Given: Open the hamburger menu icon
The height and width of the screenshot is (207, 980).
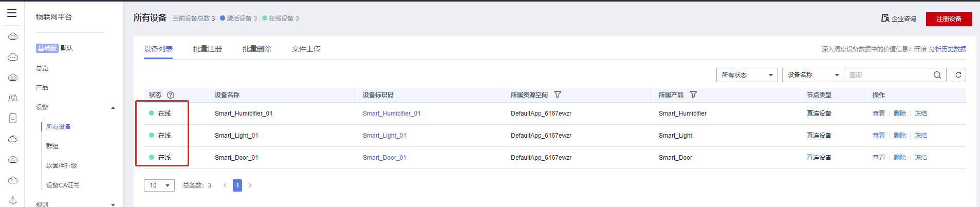Looking at the screenshot, I should point(12,13).
